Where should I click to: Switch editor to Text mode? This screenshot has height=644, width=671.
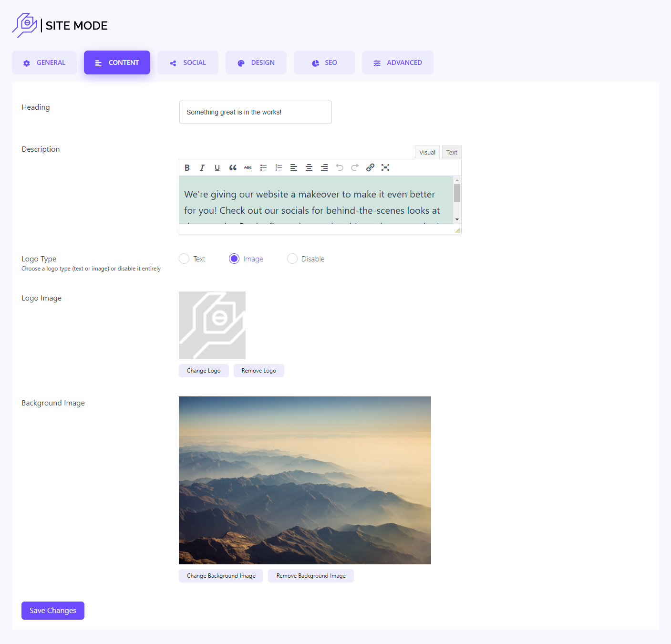pos(452,153)
